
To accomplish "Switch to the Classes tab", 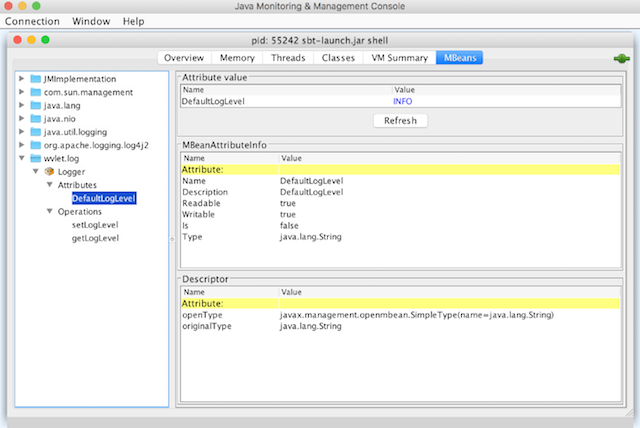I will coord(338,58).
